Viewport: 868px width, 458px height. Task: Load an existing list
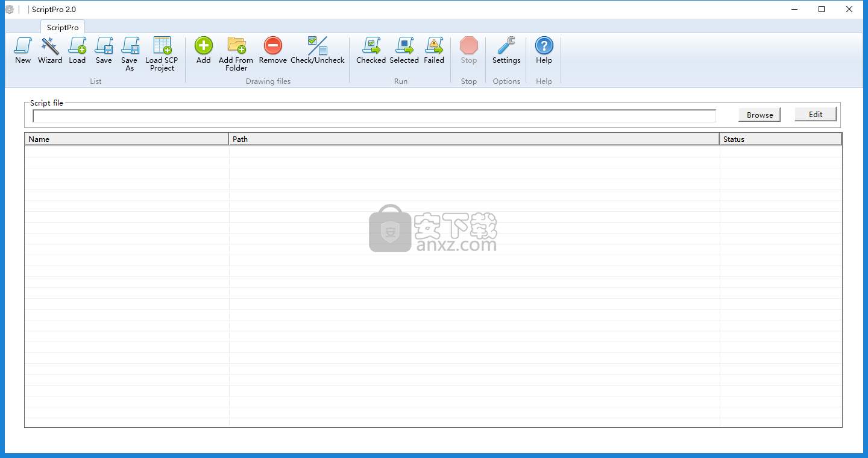(x=77, y=51)
